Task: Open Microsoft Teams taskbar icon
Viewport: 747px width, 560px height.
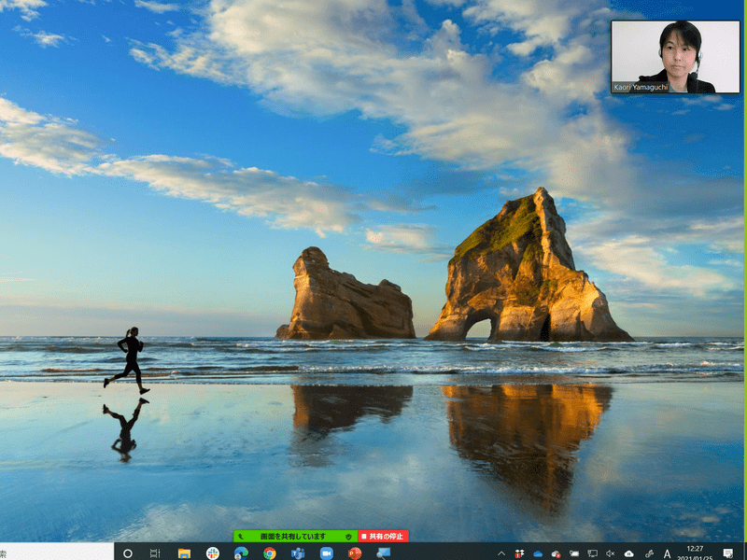Action: [298, 553]
